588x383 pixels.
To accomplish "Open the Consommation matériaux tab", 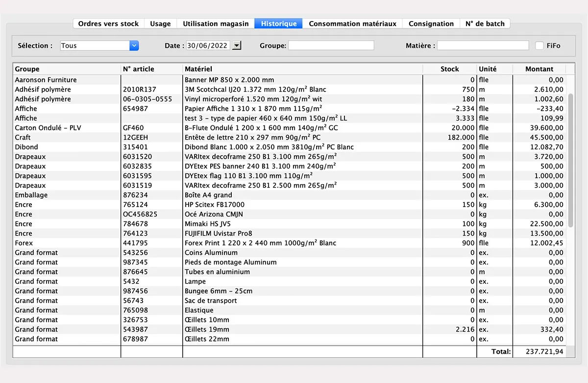I will [352, 23].
